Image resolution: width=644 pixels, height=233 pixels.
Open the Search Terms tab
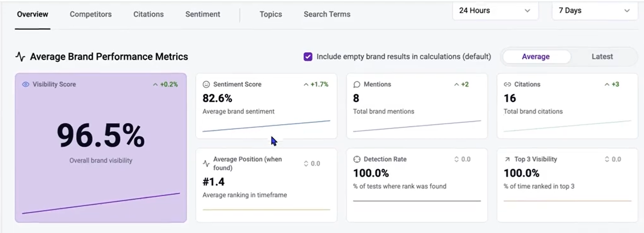(327, 14)
